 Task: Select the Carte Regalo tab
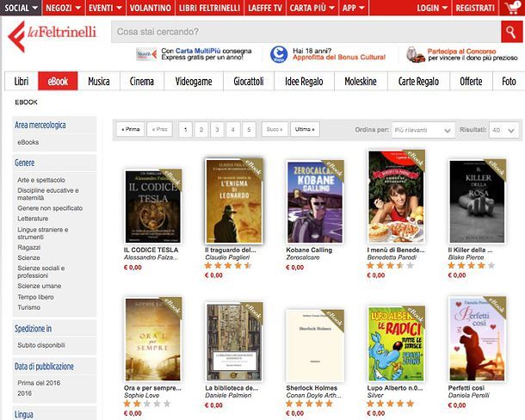click(x=418, y=81)
